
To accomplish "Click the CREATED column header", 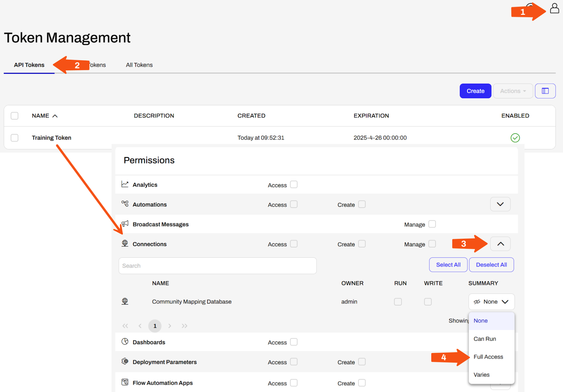I will click(251, 116).
